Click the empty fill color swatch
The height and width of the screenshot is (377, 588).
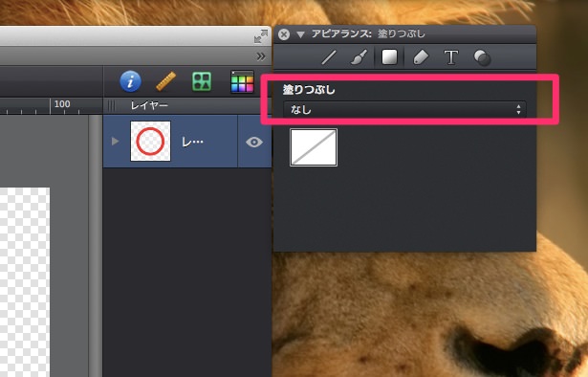(x=314, y=147)
